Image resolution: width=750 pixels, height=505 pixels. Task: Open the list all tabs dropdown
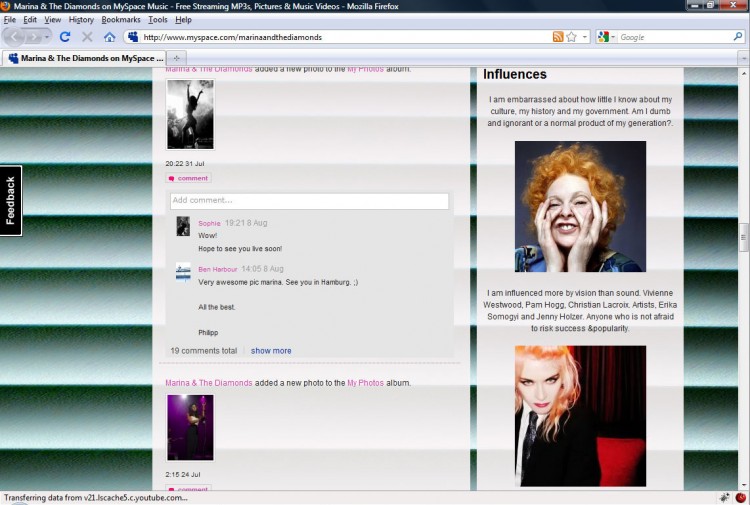click(x=744, y=58)
